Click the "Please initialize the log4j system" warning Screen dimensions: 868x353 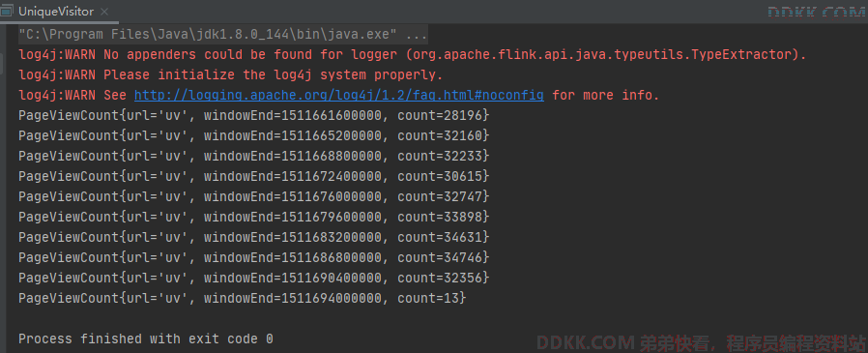tap(231, 74)
